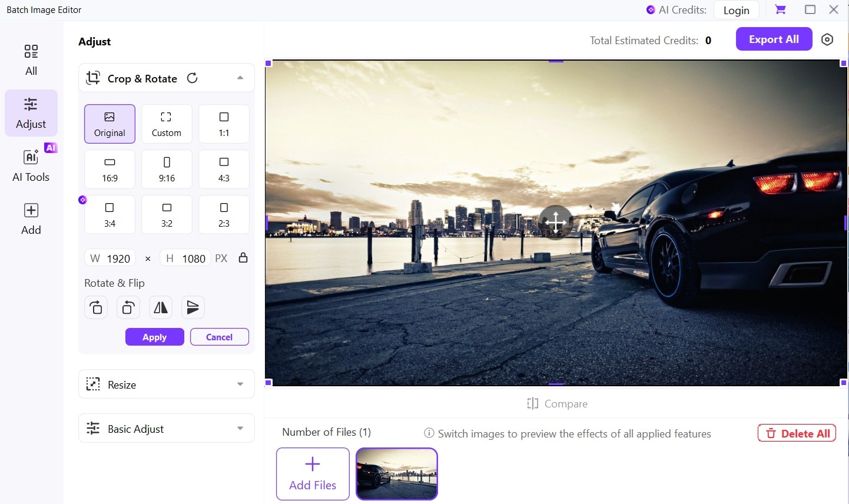This screenshot has height=504, width=849.
Task: Select the car image thumbnail
Action: (397, 474)
